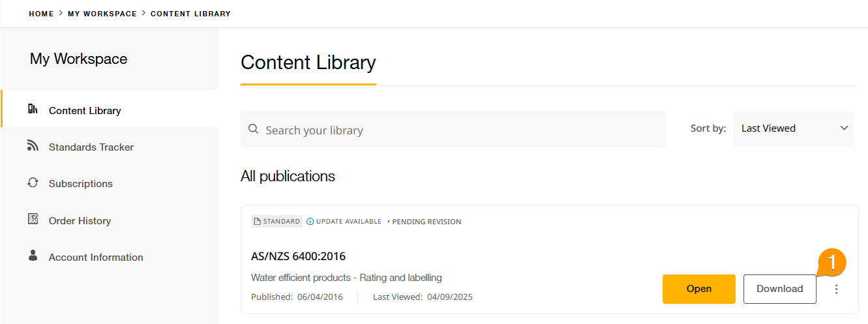Open the Standards Tracker menu item

coord(91,147)
